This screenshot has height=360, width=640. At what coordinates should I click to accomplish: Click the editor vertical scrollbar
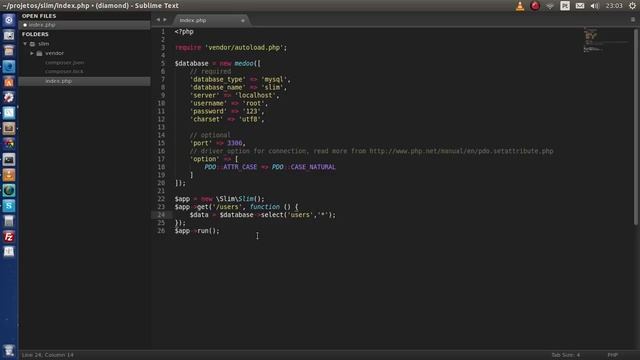[x=636, y=127]
